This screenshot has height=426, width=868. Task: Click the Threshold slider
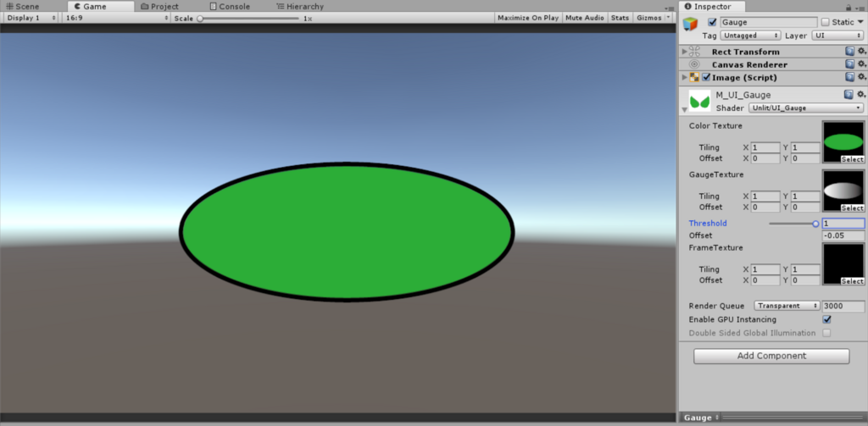793,224
